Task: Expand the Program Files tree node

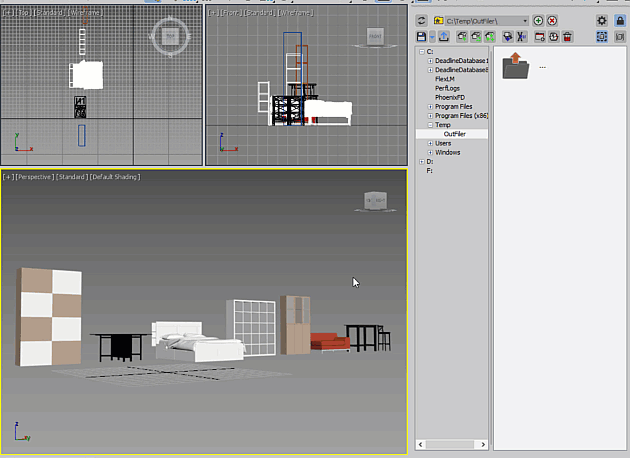Action: [430, 106]
